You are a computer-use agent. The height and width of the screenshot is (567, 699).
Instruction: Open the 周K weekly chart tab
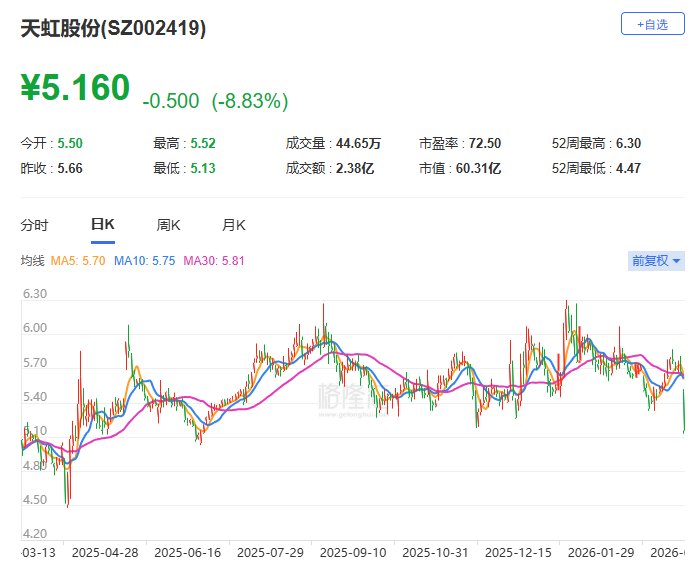(x=168, y=225)
